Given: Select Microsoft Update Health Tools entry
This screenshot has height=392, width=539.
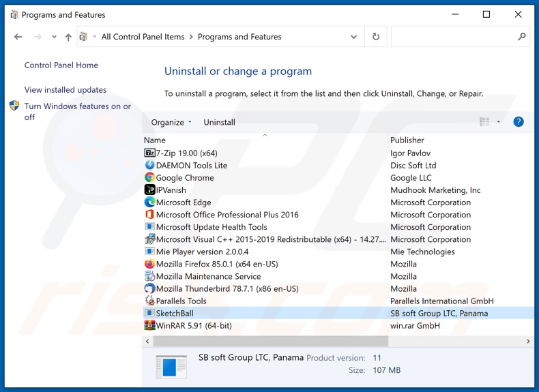Looking at the screenshot, I should [x=212, y=227].
